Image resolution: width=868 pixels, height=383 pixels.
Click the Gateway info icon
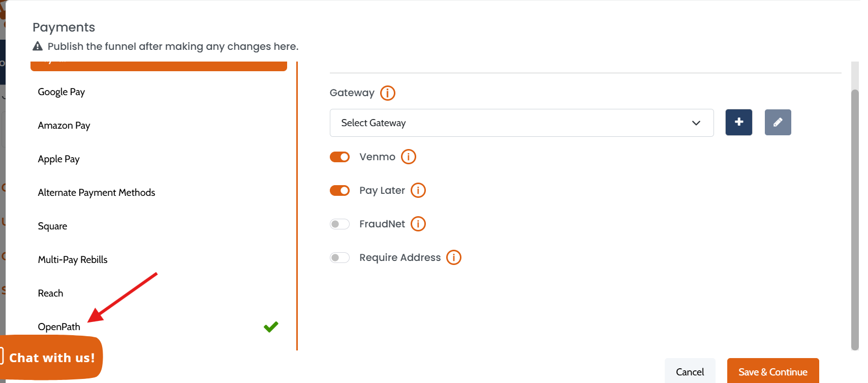[387, 93]
